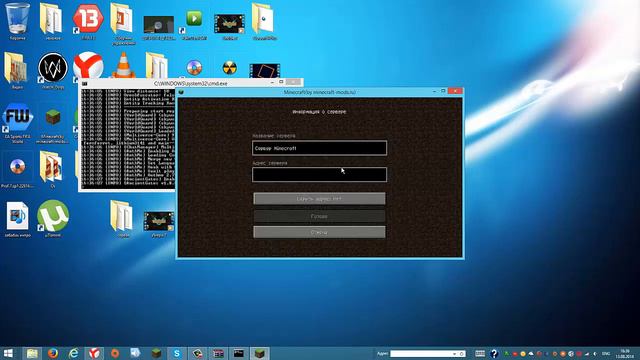Click the ENG language indicator in the tray

pos(606,353)
